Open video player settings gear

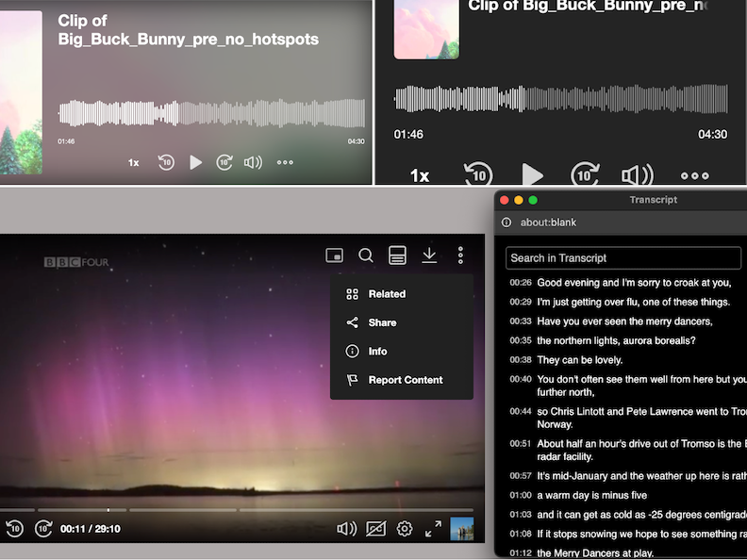tap(405, 529)
